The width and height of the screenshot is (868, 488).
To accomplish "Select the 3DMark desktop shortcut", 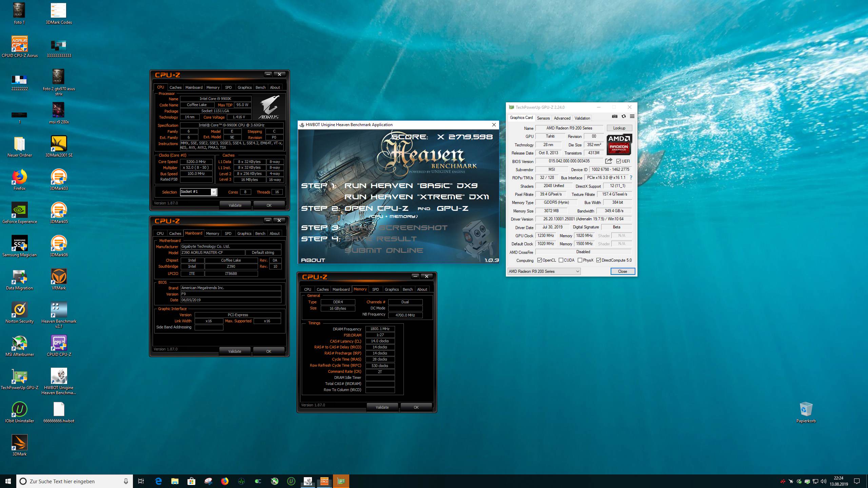I will (20, 445).
